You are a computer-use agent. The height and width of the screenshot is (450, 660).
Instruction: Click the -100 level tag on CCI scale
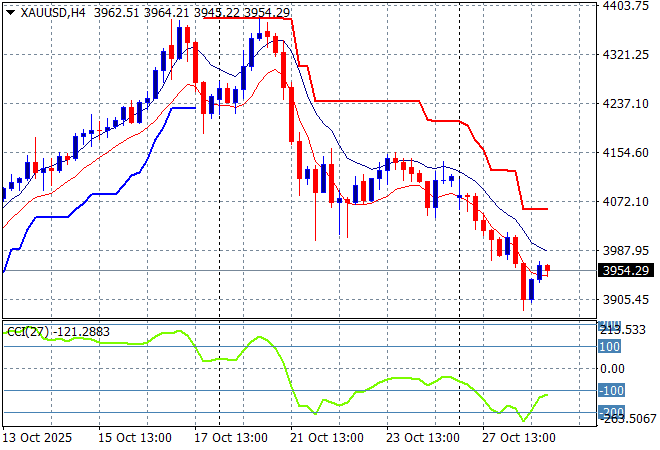coord(610,391)
